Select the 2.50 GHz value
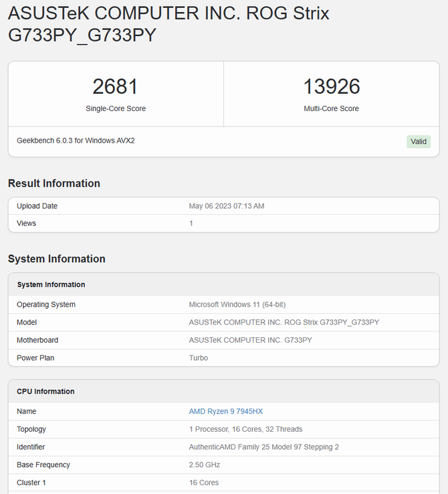The width and height of the screenshot is (448, 494). pos(204,465)
